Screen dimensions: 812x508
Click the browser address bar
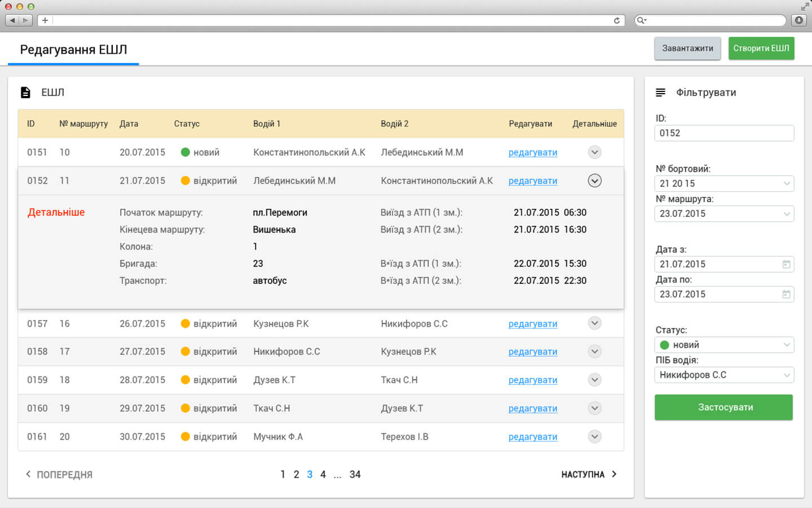pos(331,20)
